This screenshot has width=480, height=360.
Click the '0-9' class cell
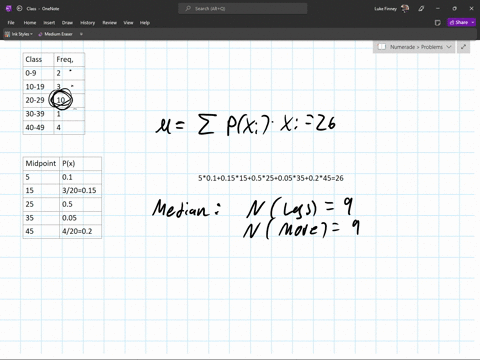(38, 73)
